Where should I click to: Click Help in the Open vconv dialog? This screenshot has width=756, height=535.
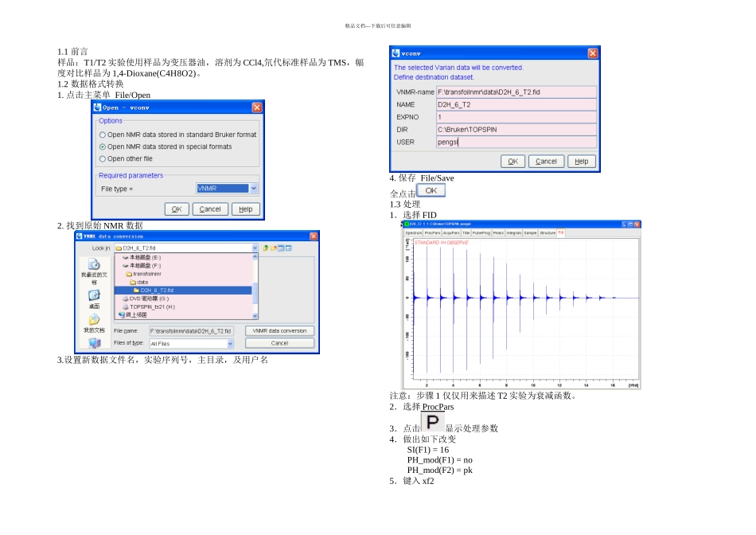[x=245, y=209]
